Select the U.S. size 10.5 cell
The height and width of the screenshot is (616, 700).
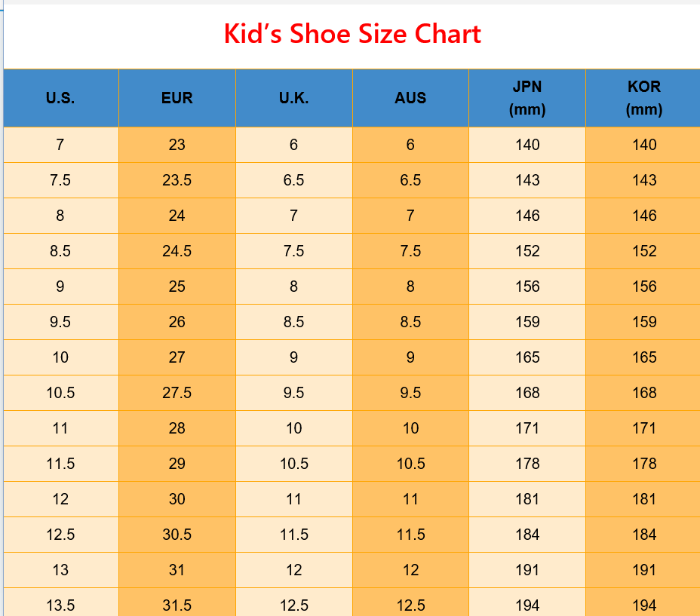60,393
